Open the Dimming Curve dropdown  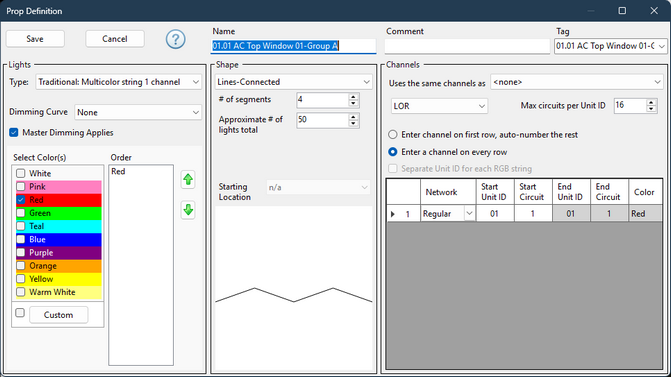(138, 112)
